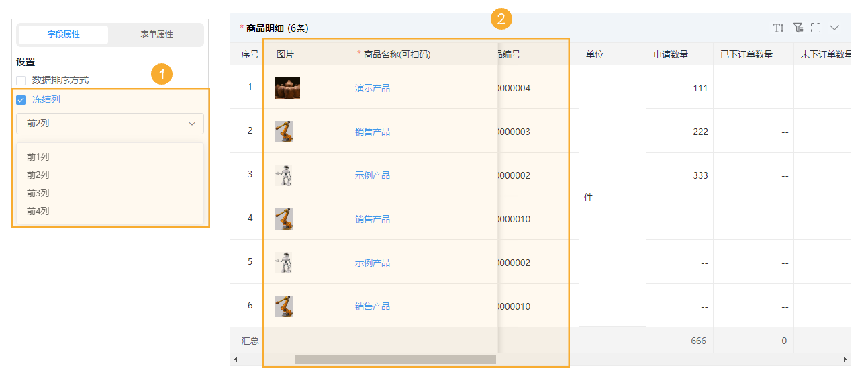This screenshot has width=868, height=379.
Task: Open 示例产品 link in row 5
Action: click(373, 263)
